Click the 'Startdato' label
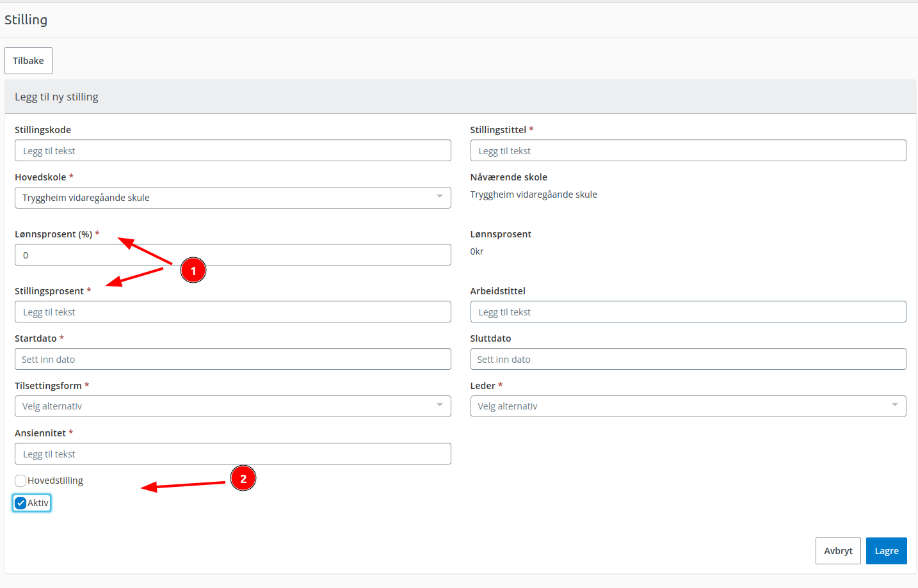Image resolution: width=918 pixels, height=588 pixels. coord(36,338)
